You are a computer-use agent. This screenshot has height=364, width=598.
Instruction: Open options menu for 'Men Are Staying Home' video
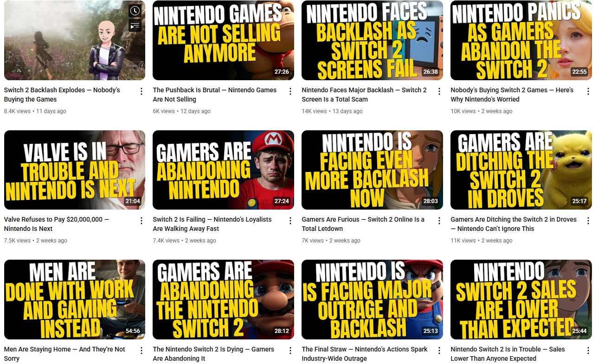point(141,351)
